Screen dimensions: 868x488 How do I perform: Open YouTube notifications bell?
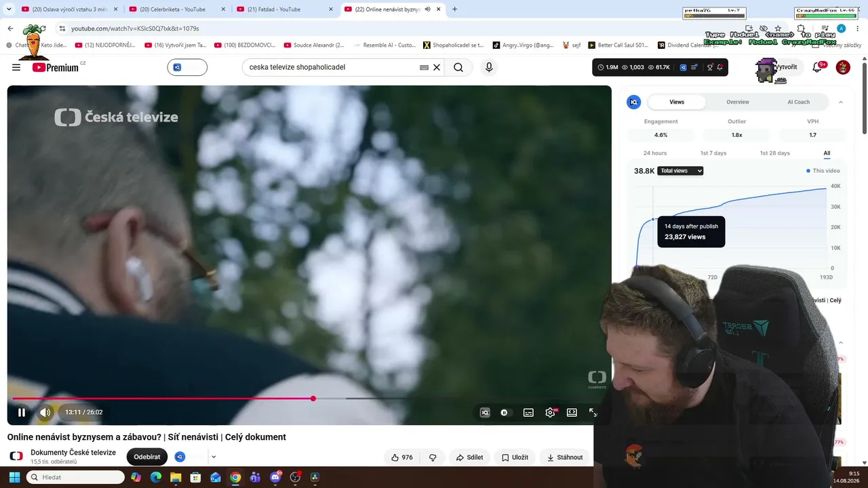pyautogui.click(x=818, y=67)
